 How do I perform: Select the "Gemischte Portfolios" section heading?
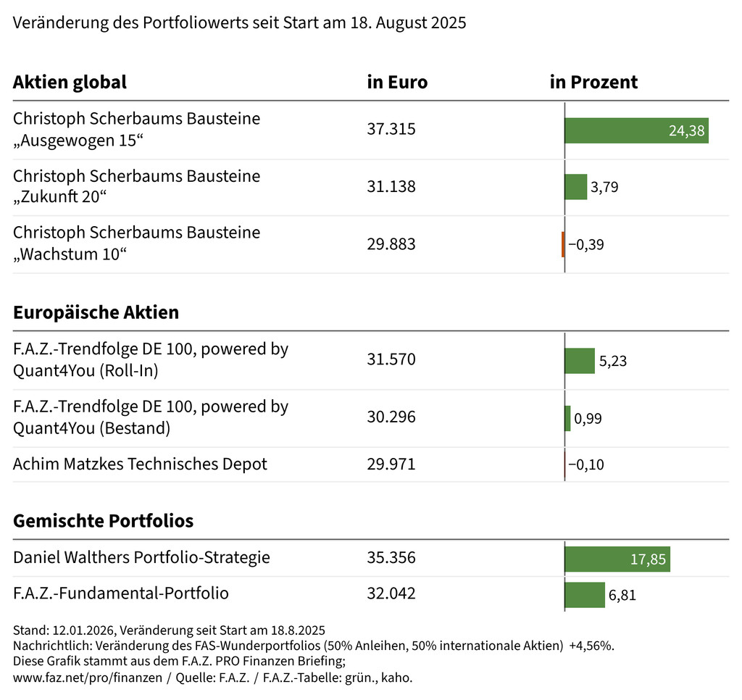[103, 520]
